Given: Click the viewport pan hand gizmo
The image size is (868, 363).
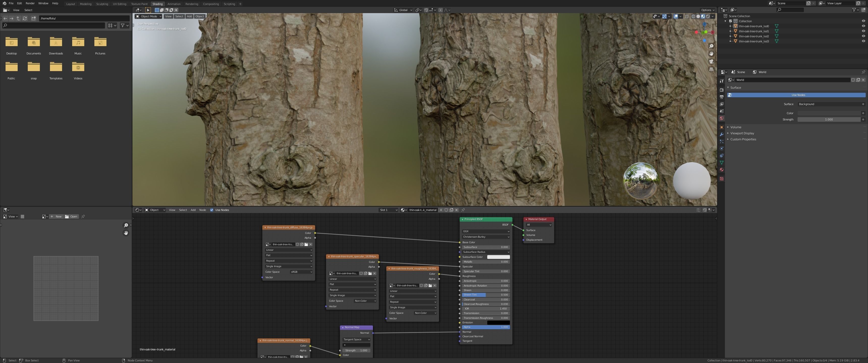Looking at the screenshot, I should click(x=711, y=54).
